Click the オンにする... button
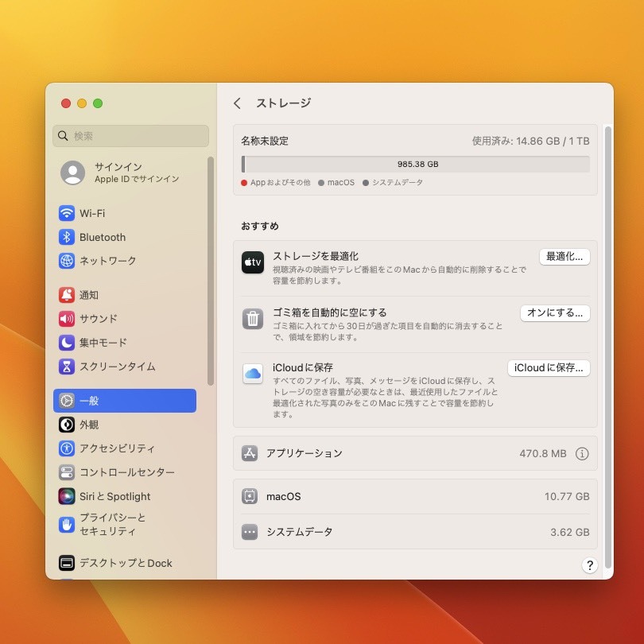This screenshot has width=644, height=644. (x=555, y=313)
